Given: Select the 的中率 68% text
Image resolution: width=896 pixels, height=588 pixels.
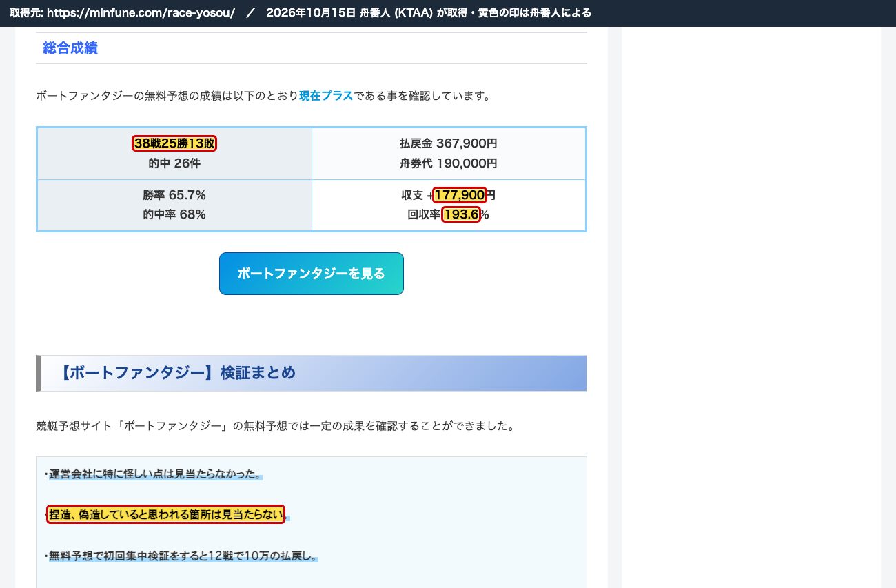Looking at the screenshot, I should click(x=174, y=214).
